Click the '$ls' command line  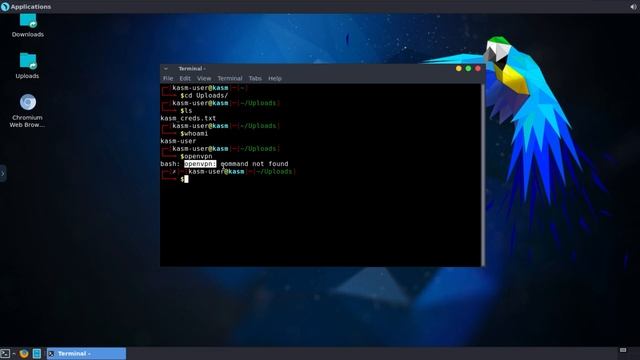[186, 111]
